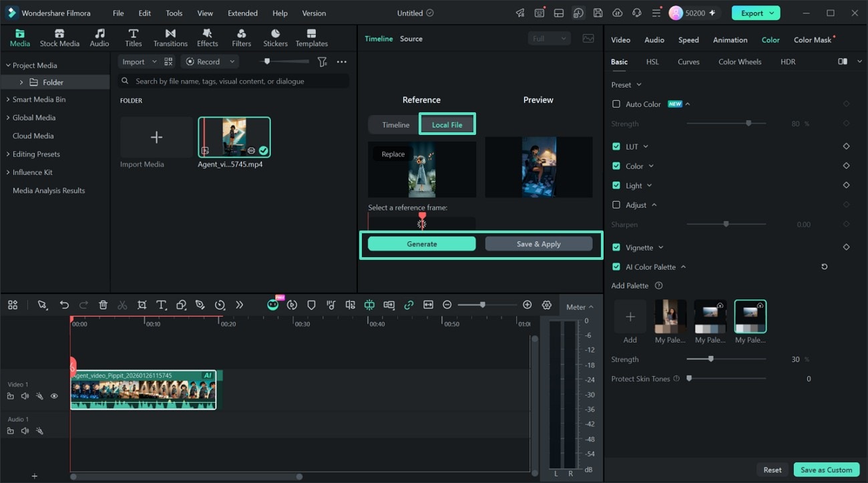Image resolution: width=868 pixels, height=483 pixels.
Task: Click the Marker shield icon
Action: coord(311,305)
